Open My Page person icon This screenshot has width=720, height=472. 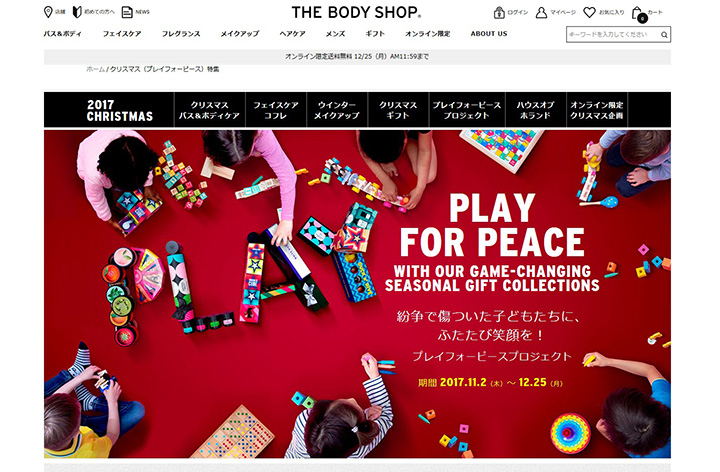(x=541, y=12)
